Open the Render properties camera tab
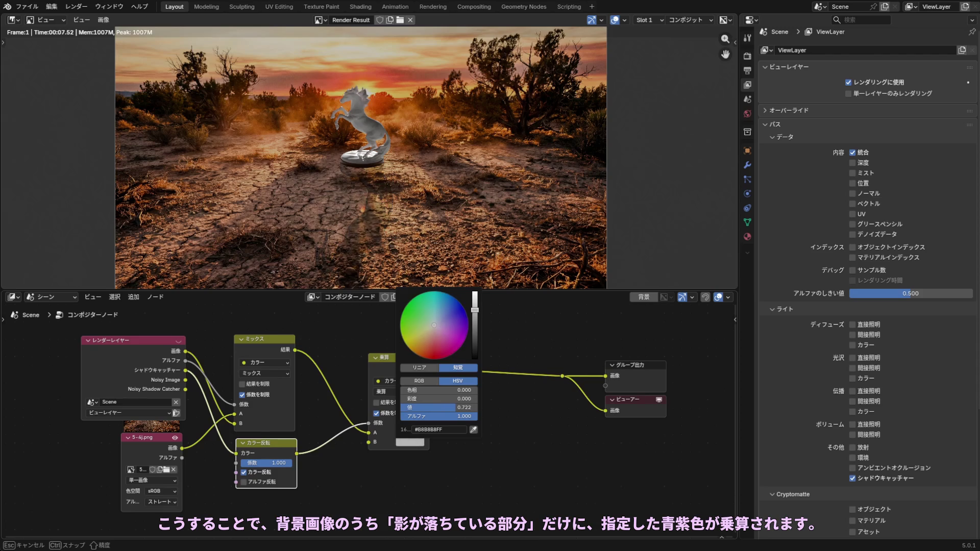The height and width of the screenshot is (551, 980). [747, 56]
